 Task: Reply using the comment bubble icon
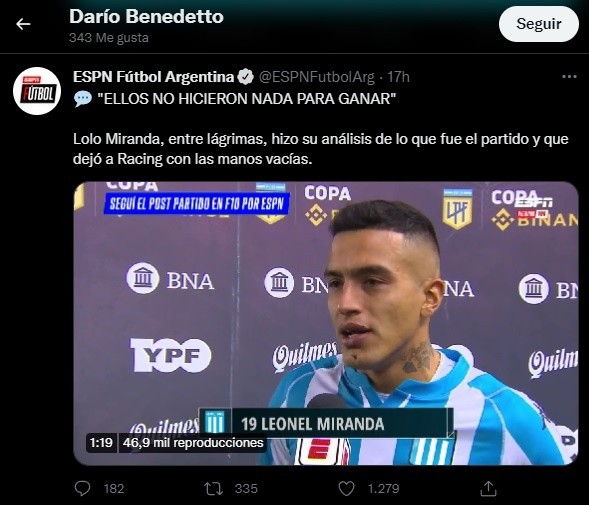pos(82,488)
